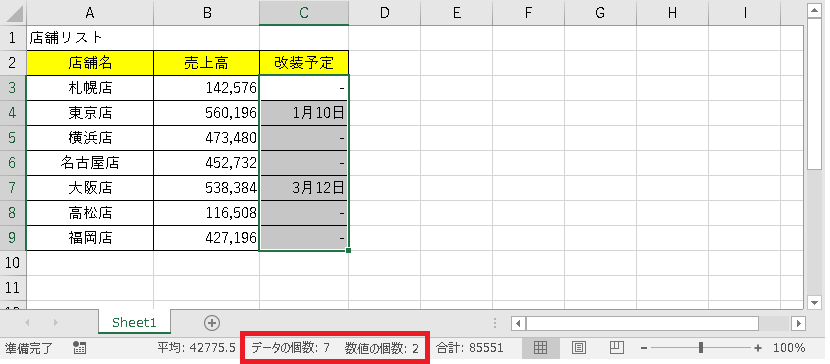This screenshot has height=364, width=830.
Task: Add a new sheet with plus icon
Action: coord(212,323)
